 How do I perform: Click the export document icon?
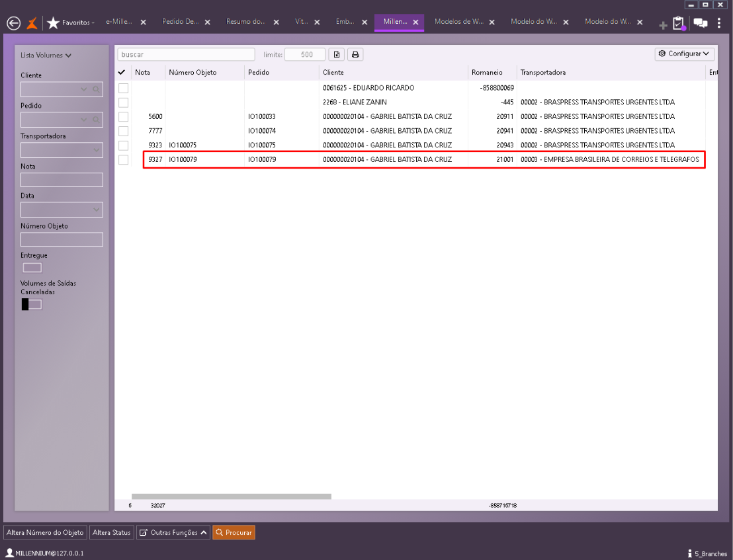tap(337, 55)
